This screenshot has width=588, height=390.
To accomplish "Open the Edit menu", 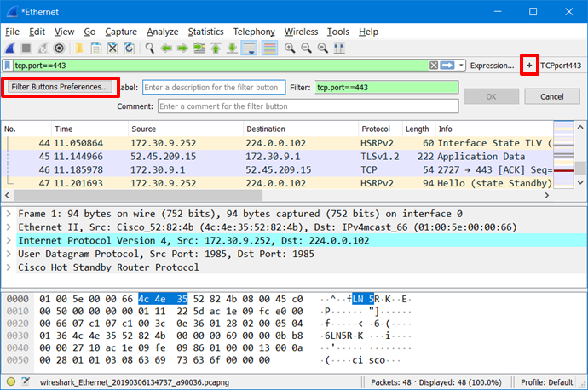I will (x=37, y=32).
